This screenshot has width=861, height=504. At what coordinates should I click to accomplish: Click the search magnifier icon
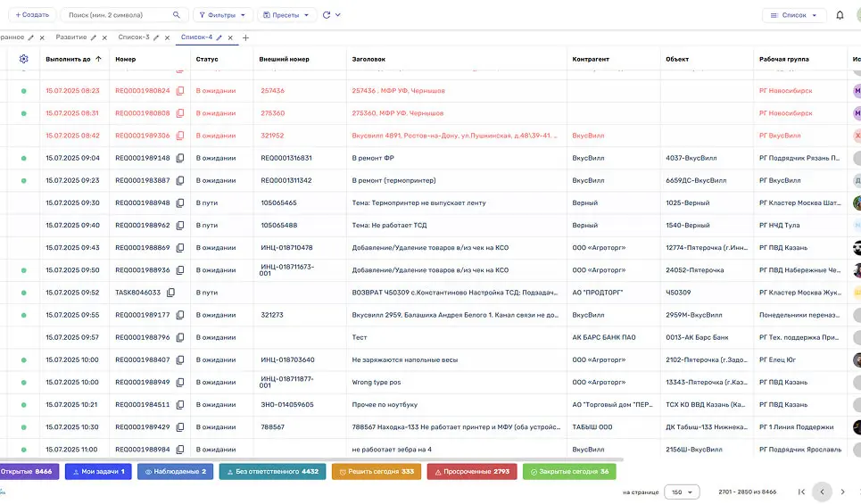click(177, 15)
